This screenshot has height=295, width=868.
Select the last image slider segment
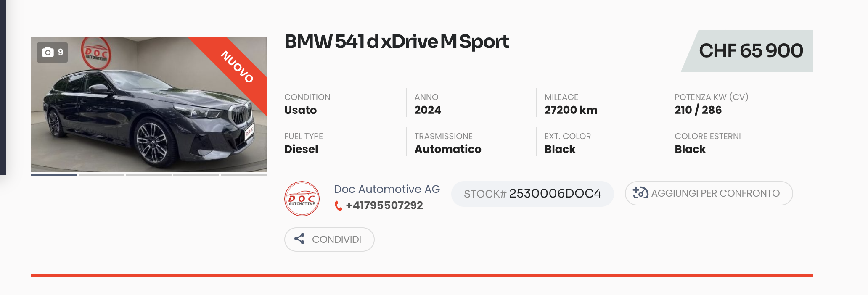pos(243,174)
